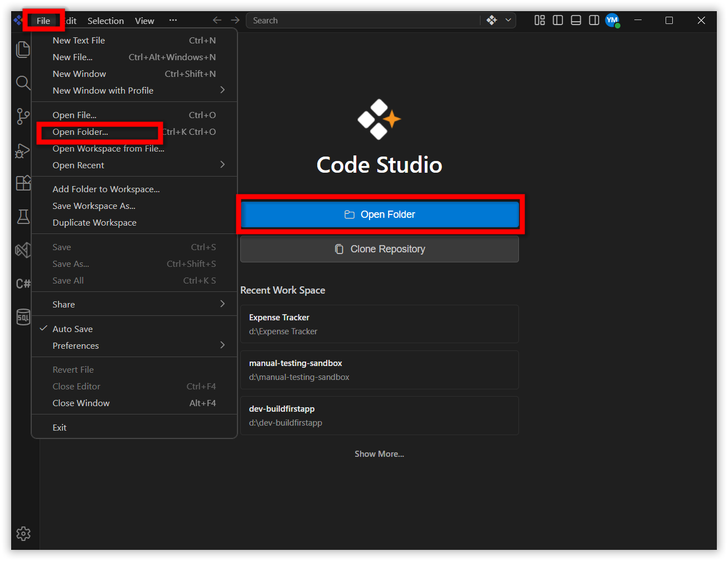Open the Manage gear settings

[23, 534]
